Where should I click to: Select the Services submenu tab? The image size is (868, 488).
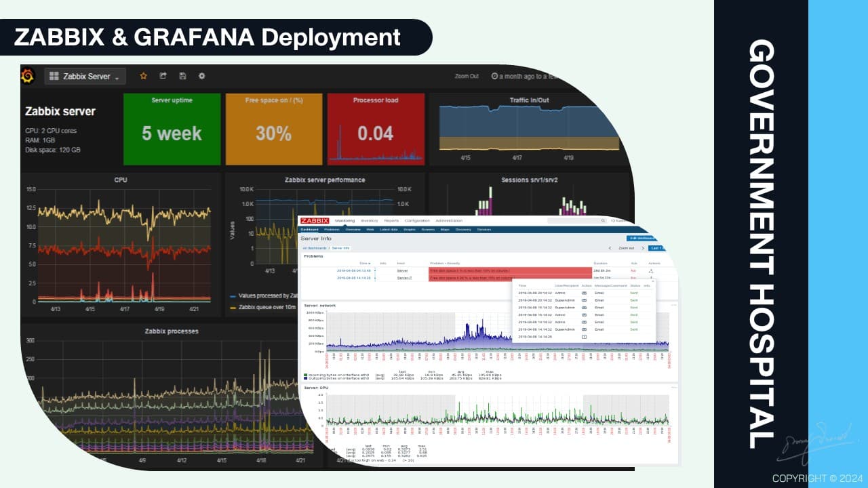point(484,230)
